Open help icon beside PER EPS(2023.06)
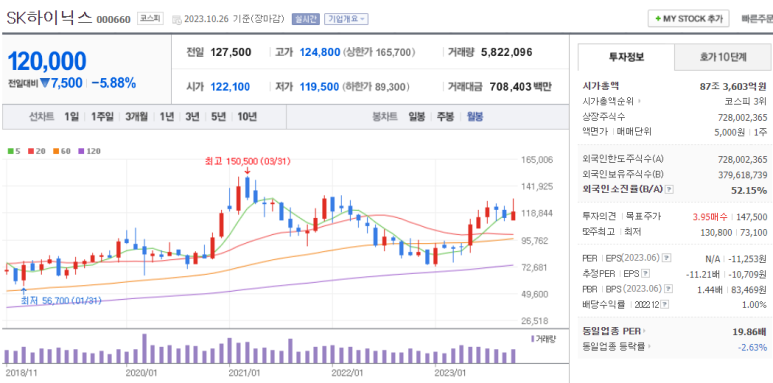The width and height of the screenshot is (773, 383). (x=666, y=258)
